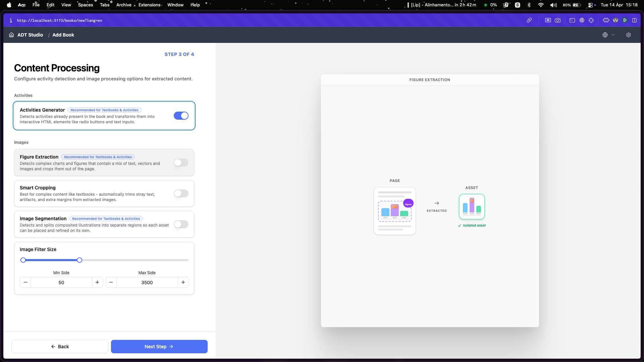
Task: Open the volume control in menu bar
Action: [x=553, y=5]
